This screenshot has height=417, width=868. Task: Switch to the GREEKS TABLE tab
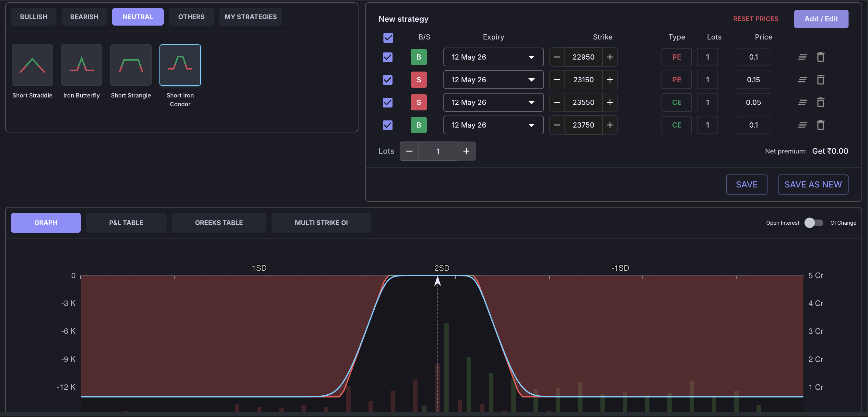click(219, 223)
